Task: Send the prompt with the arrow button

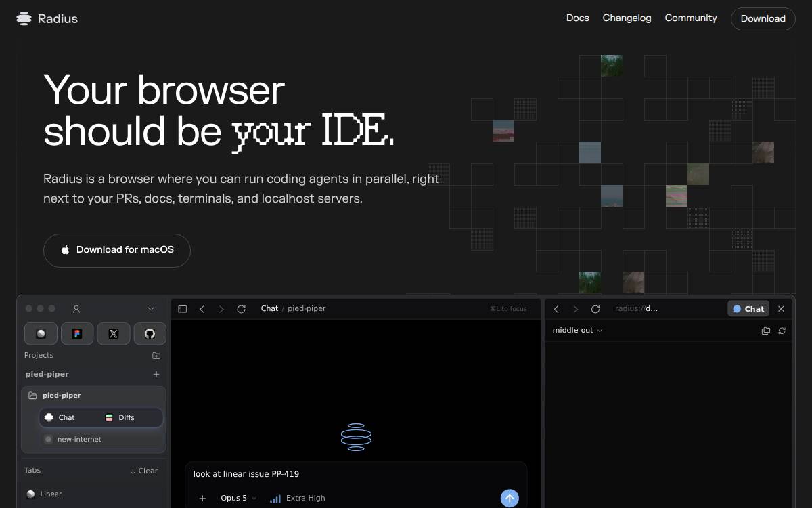Action: coord(510,499)
